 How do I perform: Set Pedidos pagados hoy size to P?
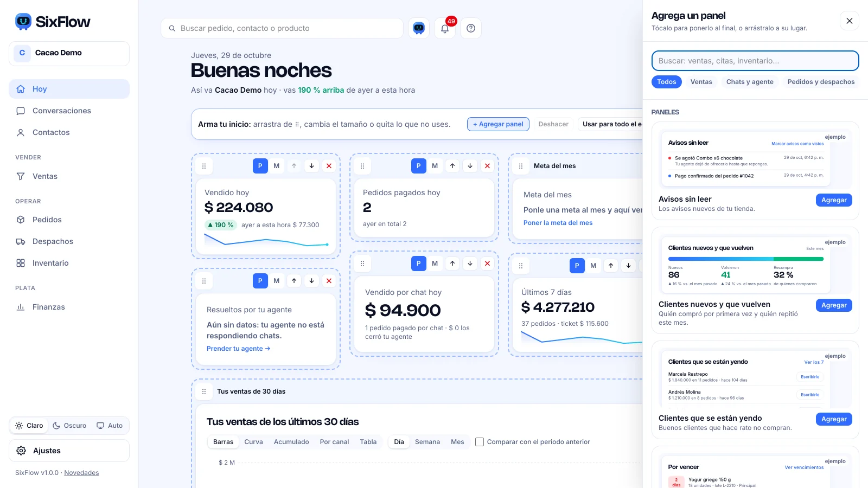tap(418, 166)
